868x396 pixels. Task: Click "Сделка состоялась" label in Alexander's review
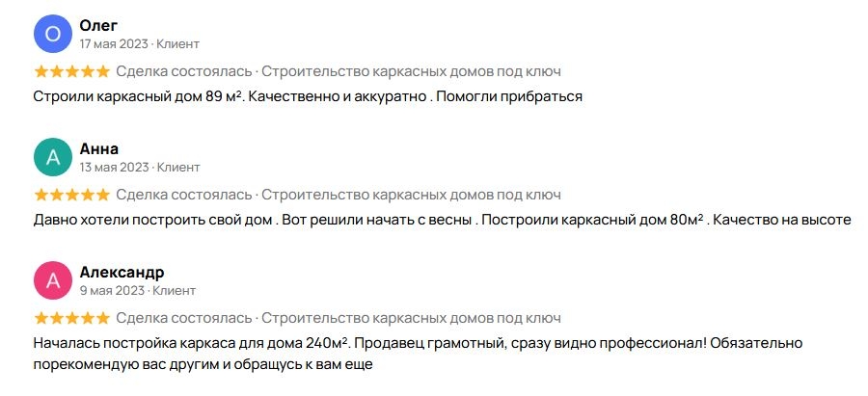click(184, 318)
